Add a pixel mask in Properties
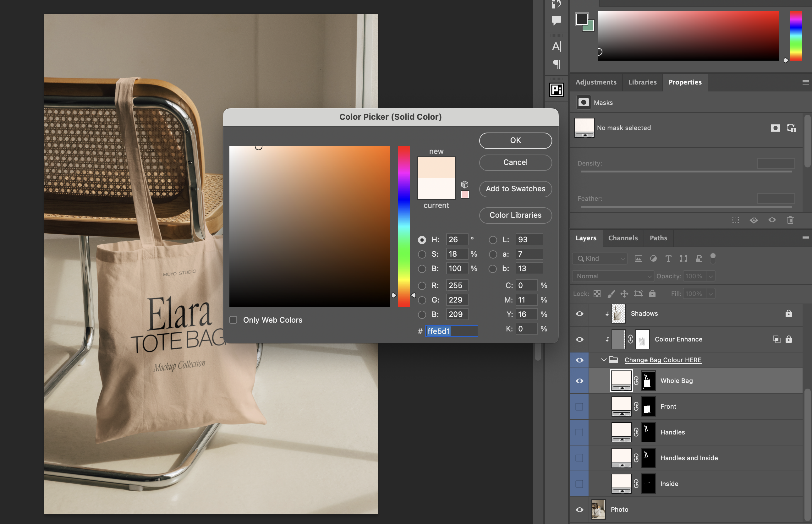 (x=775, y=128)
